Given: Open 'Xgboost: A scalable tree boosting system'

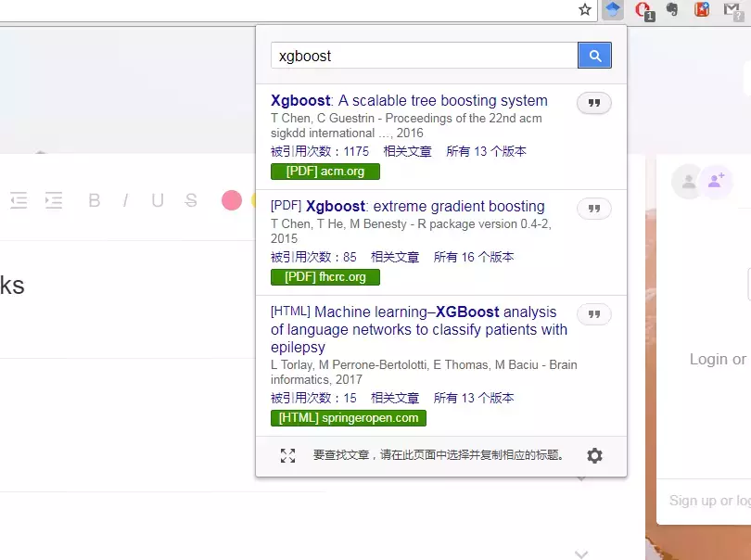Looking at the screenshot, I should [x=409, y=101].
